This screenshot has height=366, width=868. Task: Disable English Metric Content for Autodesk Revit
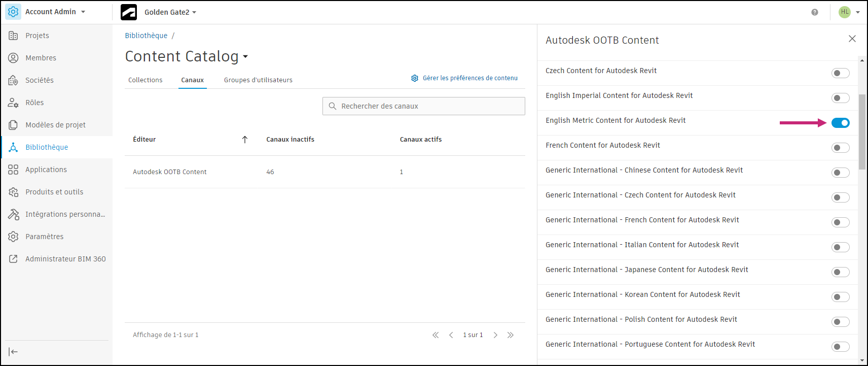(840, 123)
